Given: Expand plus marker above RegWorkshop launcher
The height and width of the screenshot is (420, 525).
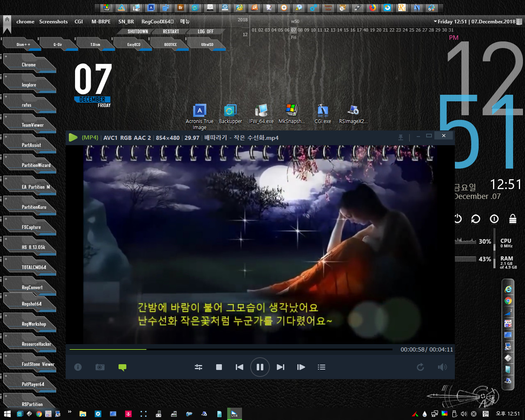Looking at the screenshot, I should (x=6, y=316).
